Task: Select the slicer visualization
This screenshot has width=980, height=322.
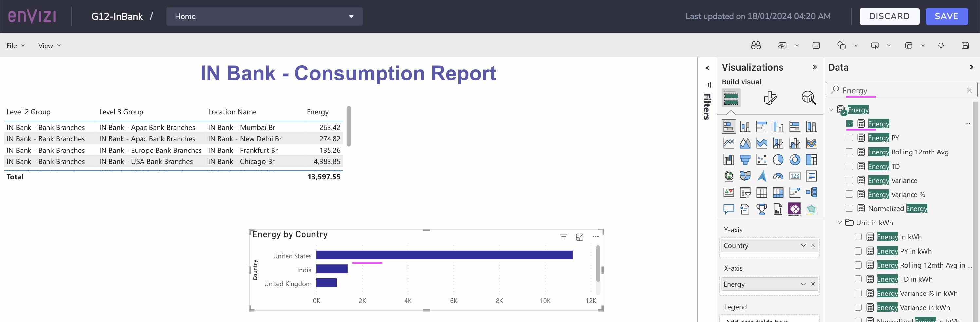Action: pyautogui.click(x=745, y=192)
